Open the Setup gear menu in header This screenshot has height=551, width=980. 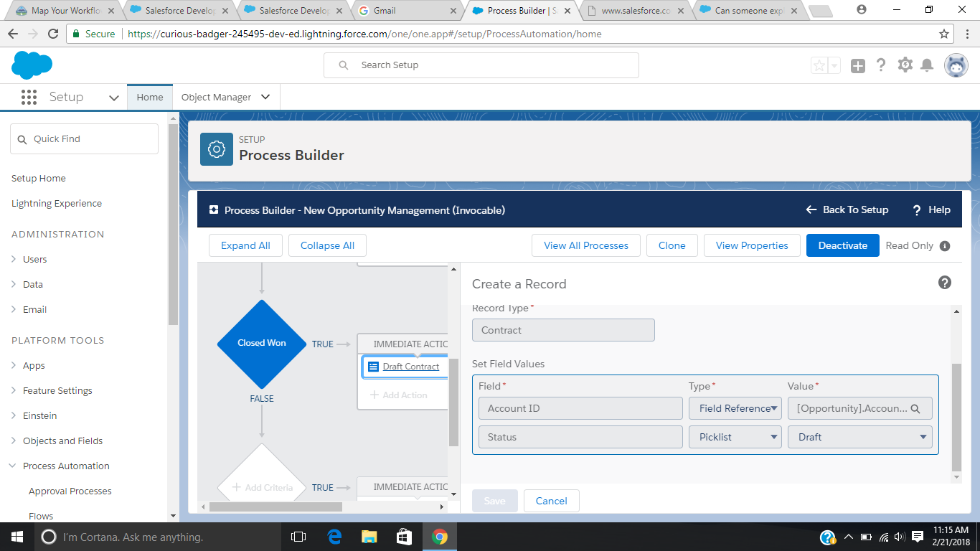click(x=905, y=65)
